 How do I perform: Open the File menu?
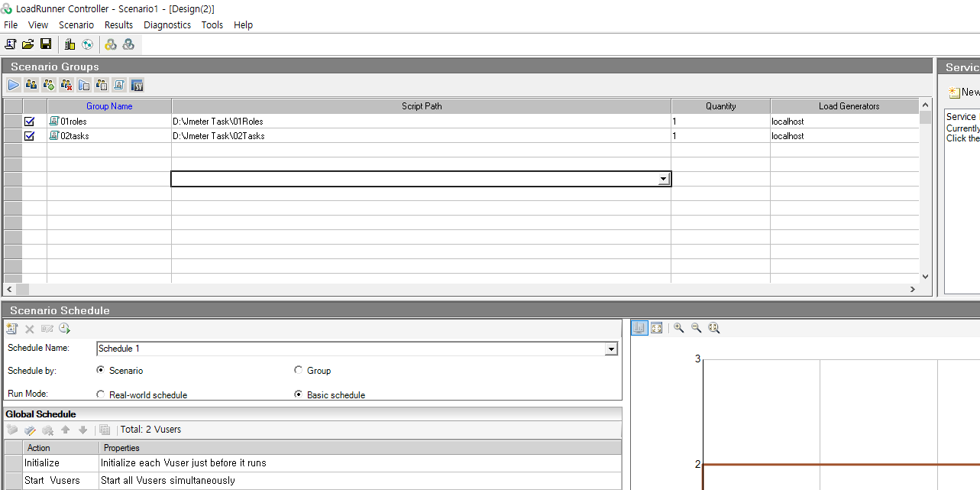[x=11, y=24]
